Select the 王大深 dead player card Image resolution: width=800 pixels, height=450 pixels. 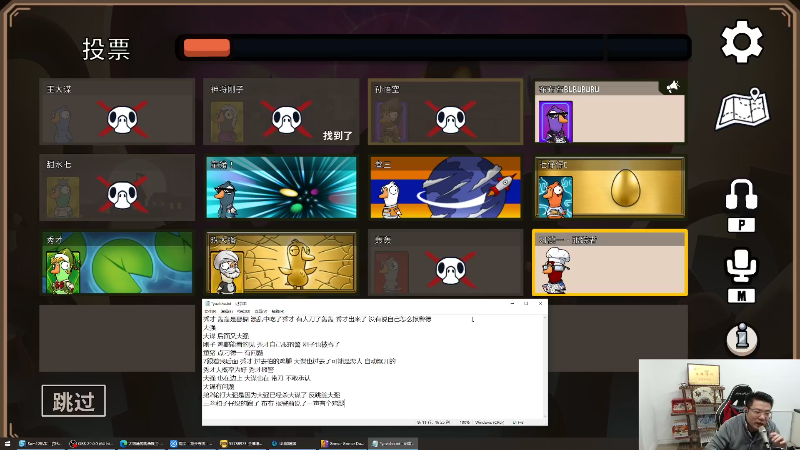click(117, 112)
